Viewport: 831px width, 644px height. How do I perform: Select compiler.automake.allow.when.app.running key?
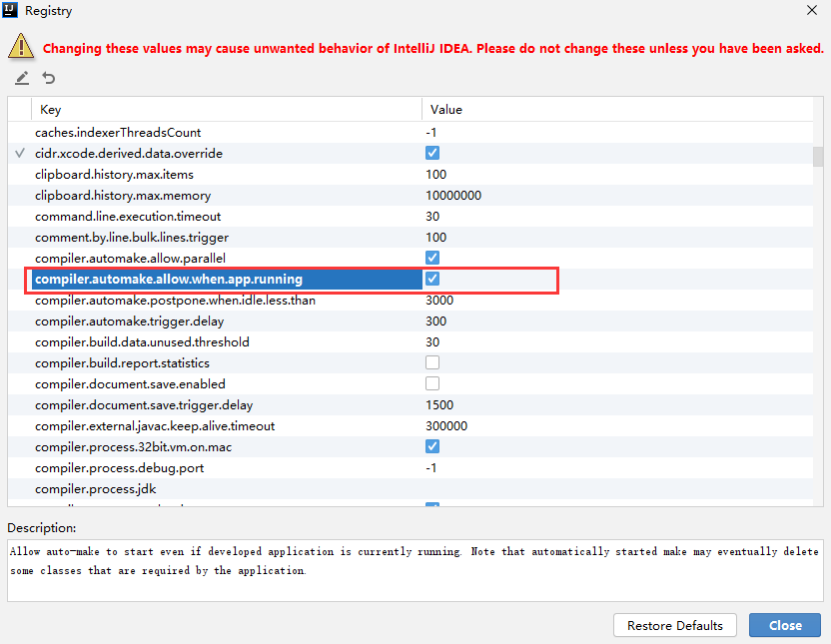[169, 280]
